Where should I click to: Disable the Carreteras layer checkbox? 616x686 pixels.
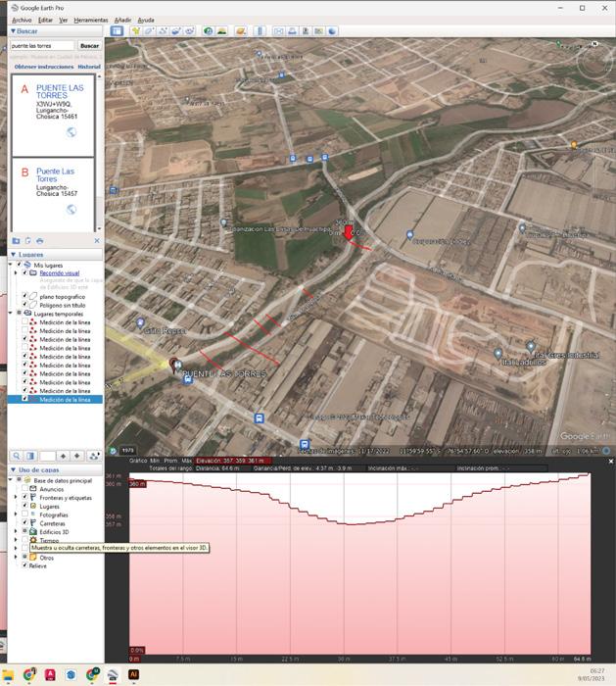pos(24,522)
